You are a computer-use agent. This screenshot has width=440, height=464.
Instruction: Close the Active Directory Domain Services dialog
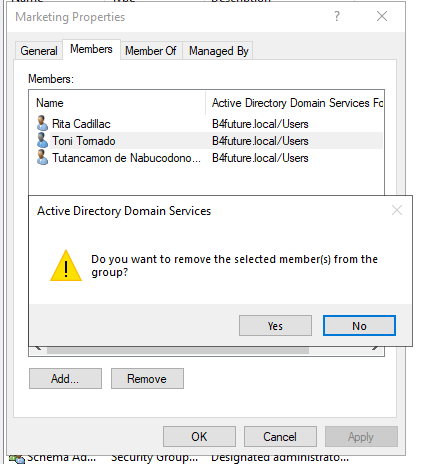(397, 210)
